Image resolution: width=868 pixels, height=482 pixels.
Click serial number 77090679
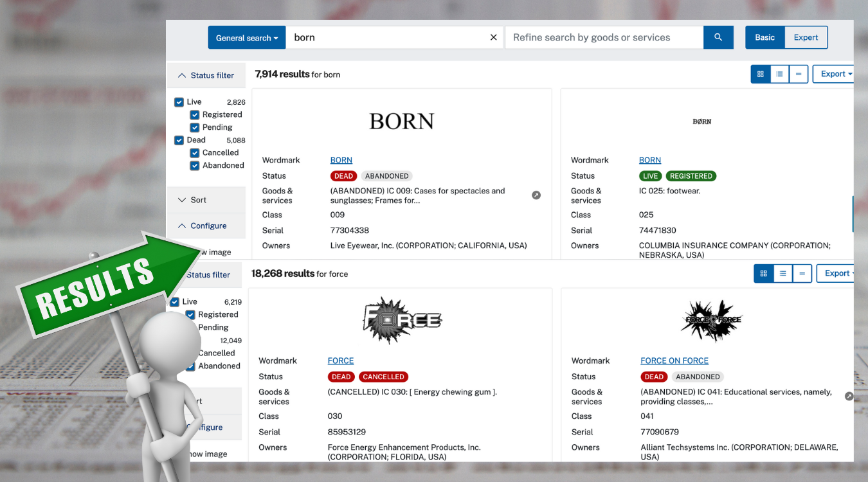660,432
